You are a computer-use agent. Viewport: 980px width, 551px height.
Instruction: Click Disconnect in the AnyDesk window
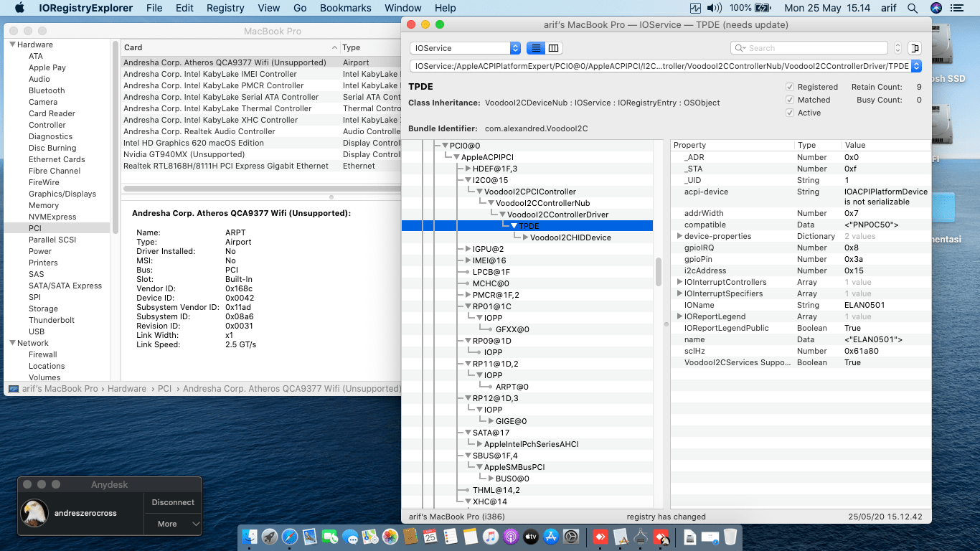coord(173,502)
